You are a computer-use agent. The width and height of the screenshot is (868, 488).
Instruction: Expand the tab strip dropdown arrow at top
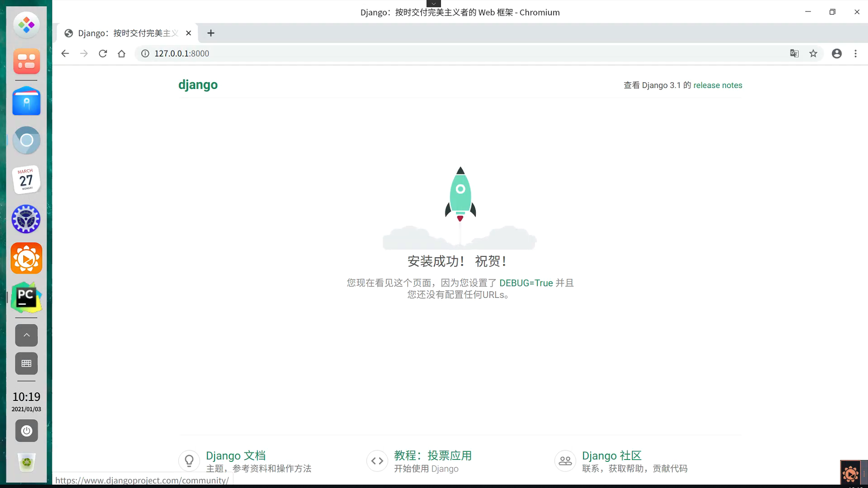pos(434,3)
